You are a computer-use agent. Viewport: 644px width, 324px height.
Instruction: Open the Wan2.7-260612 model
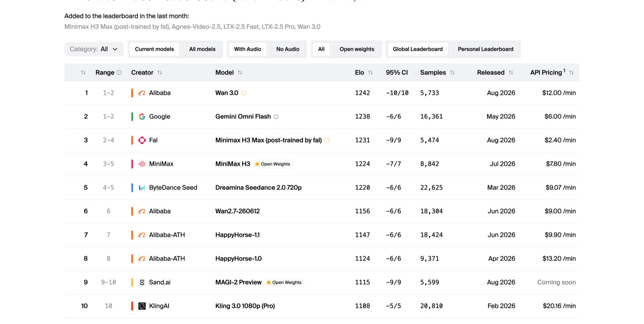click(237, 211)
